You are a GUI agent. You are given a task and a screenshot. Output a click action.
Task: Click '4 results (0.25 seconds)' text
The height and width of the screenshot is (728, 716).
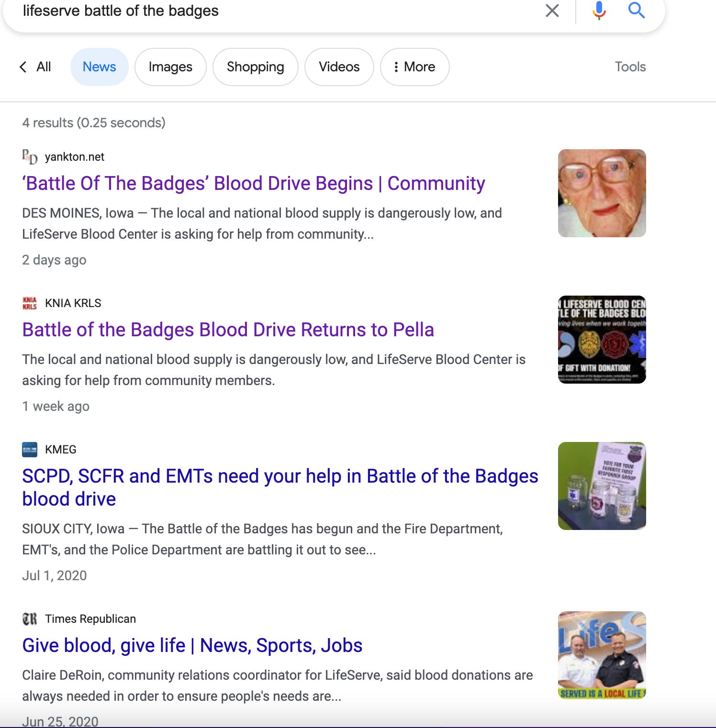tap(94, 123)
